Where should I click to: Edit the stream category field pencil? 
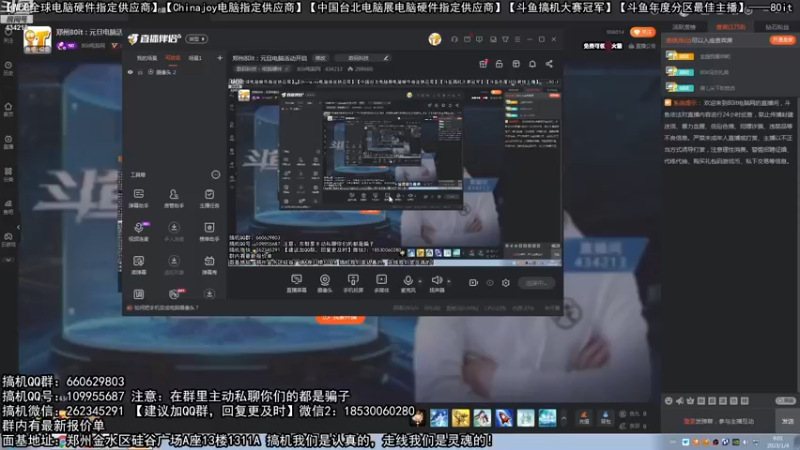[287, 69]
